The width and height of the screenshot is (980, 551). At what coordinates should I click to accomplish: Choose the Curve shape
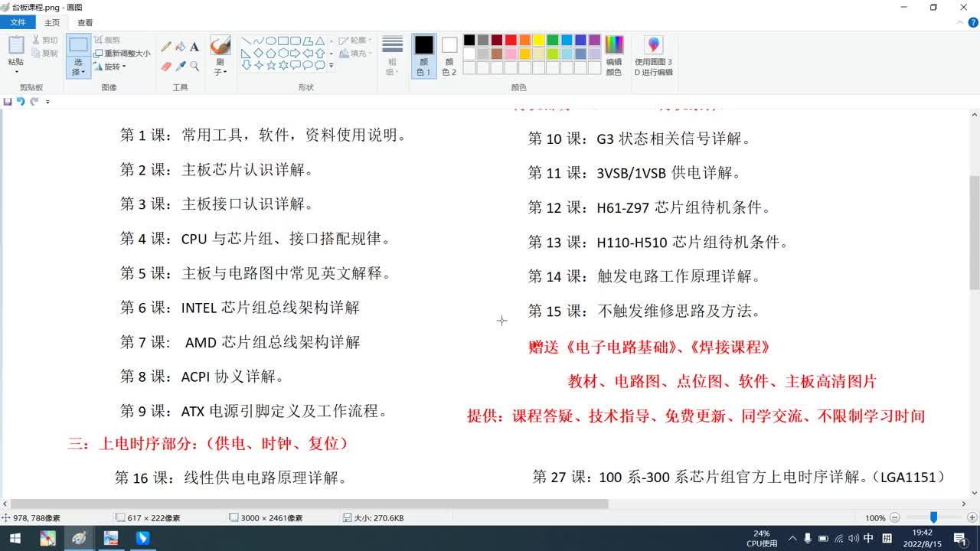pos(258,41)
